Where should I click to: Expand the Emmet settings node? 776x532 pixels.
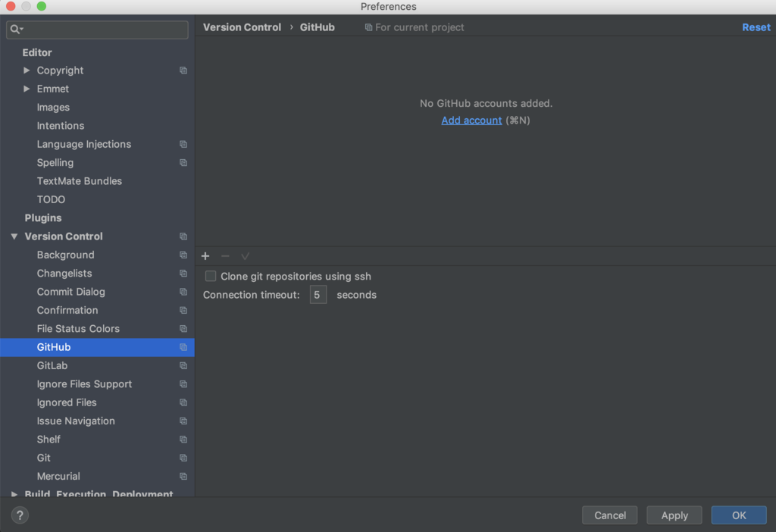point(27,89)
